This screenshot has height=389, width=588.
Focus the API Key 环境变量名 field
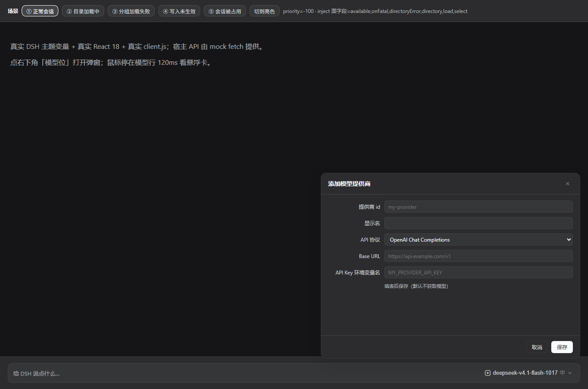478,272
